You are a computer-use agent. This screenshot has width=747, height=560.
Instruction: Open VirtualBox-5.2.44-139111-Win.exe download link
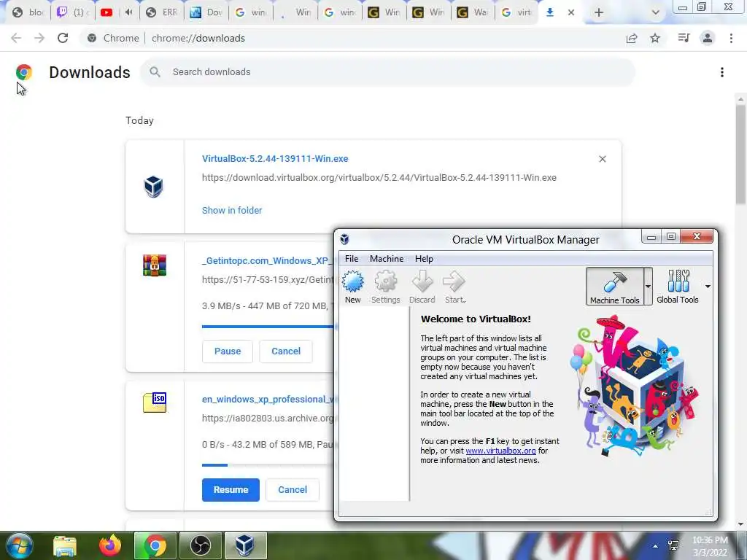coord(275,158)
